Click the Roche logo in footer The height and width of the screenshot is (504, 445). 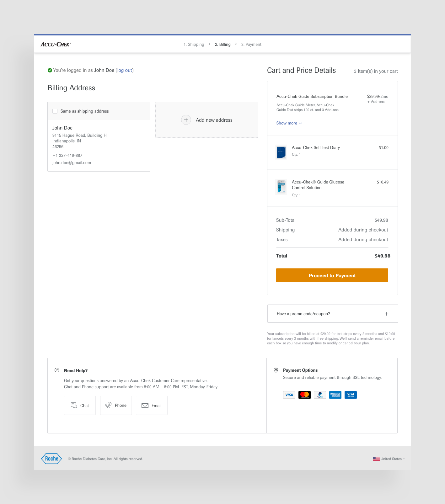[51, 459]
